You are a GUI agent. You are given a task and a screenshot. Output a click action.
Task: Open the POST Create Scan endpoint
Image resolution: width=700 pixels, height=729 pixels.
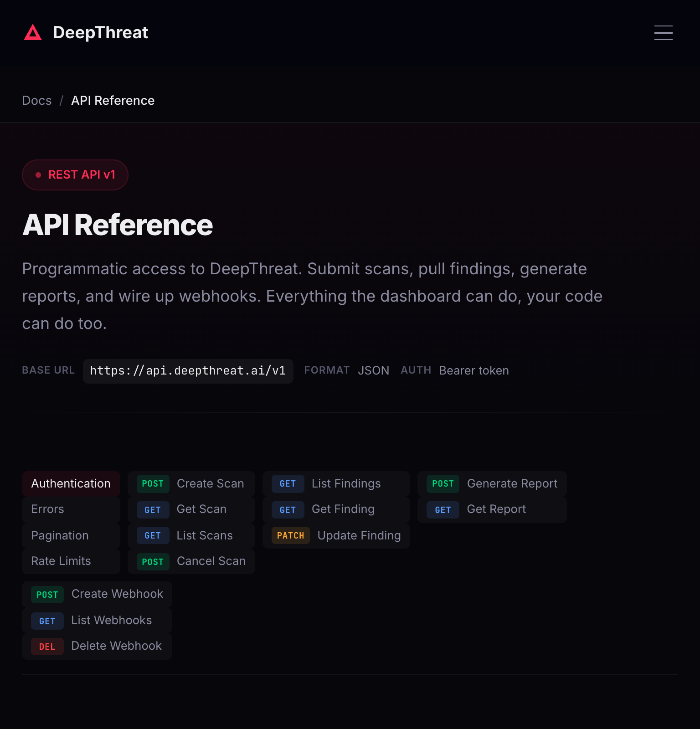(x=191, y=484)
